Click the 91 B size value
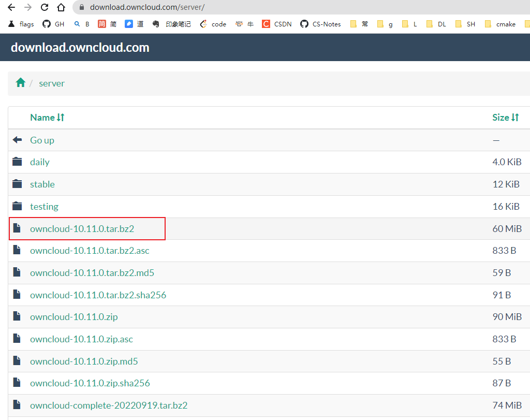The width and height of the screenshot is (530, 420). point(502,295)
